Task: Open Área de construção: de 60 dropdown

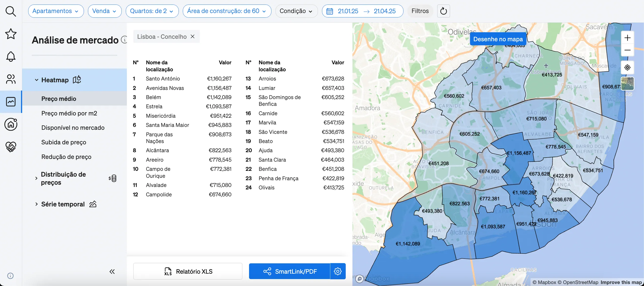Action: (227, 11)
